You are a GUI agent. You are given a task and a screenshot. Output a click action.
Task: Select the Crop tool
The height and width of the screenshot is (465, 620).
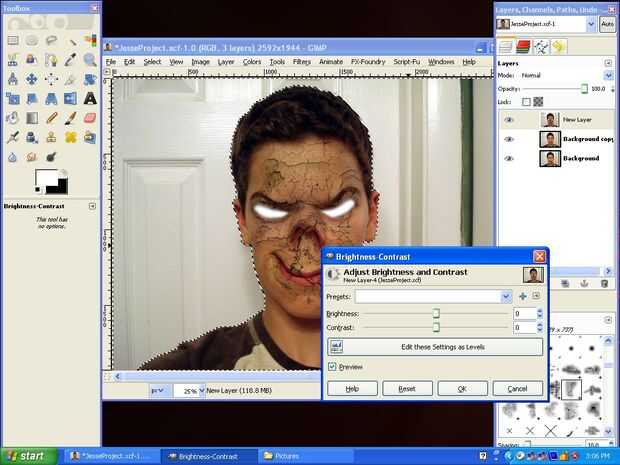[x=71, y=79]
